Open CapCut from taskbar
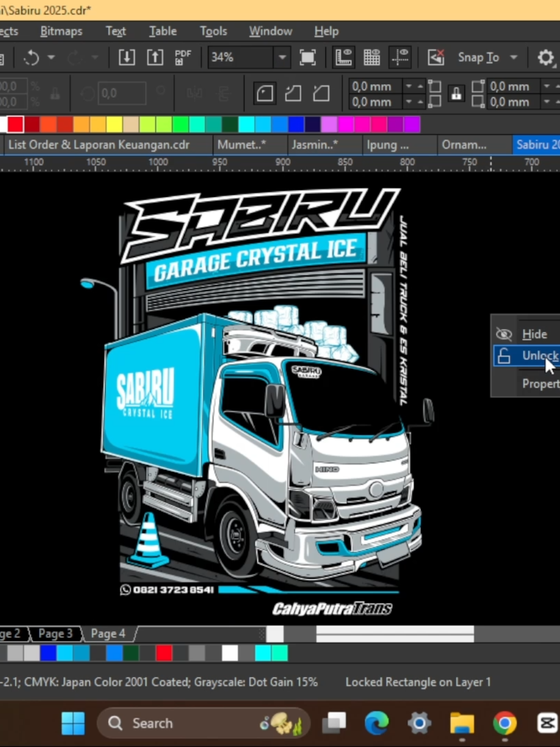The image size is (560, 747). (x=547, y=723)
